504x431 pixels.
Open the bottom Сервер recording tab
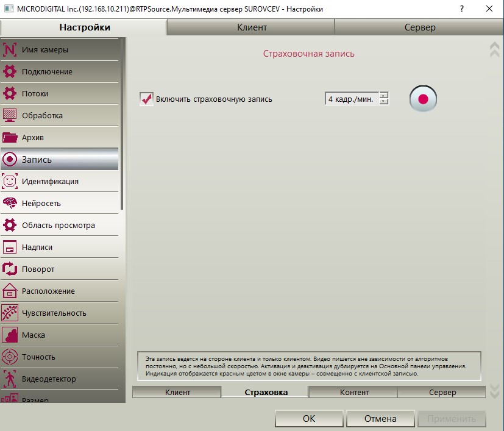coord(442,392)
